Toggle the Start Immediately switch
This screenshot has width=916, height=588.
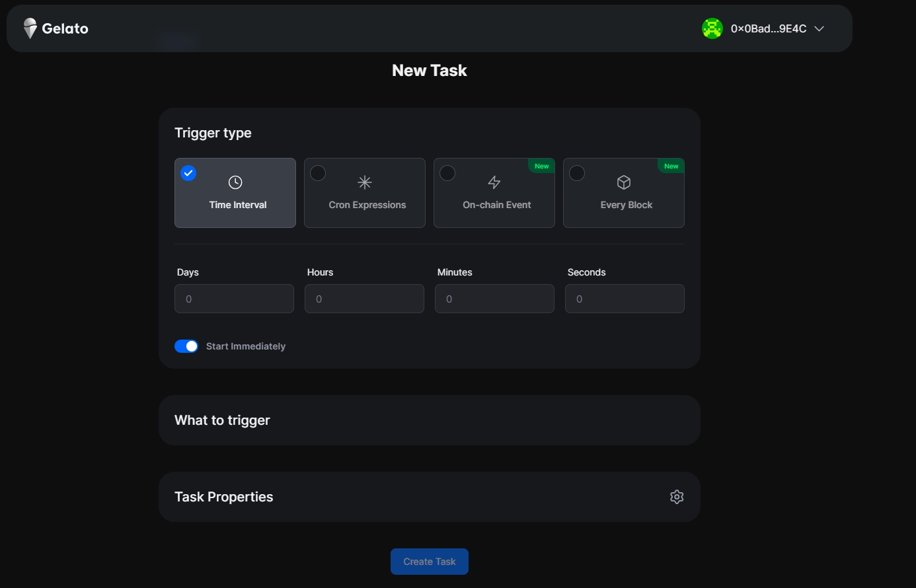[x=186, y=346]
